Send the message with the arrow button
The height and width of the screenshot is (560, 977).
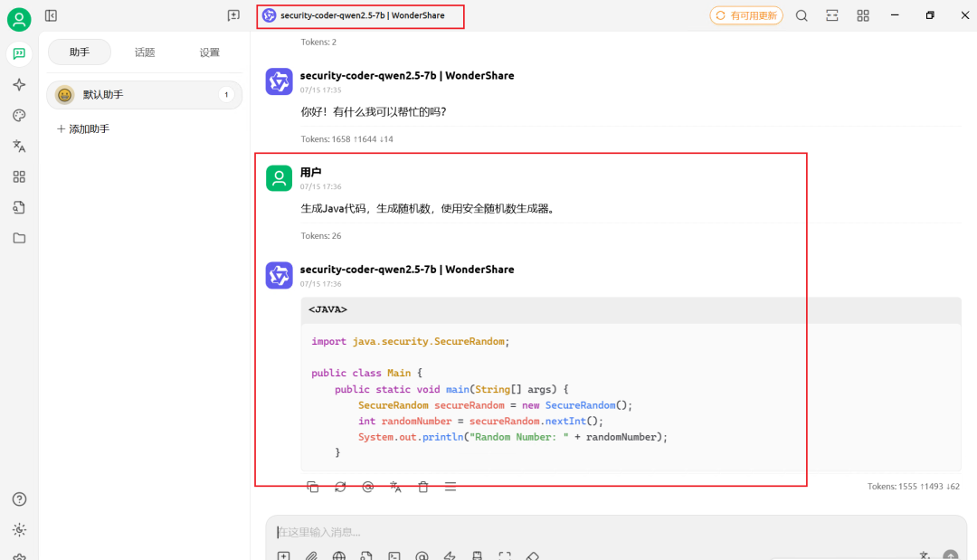click(950, 555)
